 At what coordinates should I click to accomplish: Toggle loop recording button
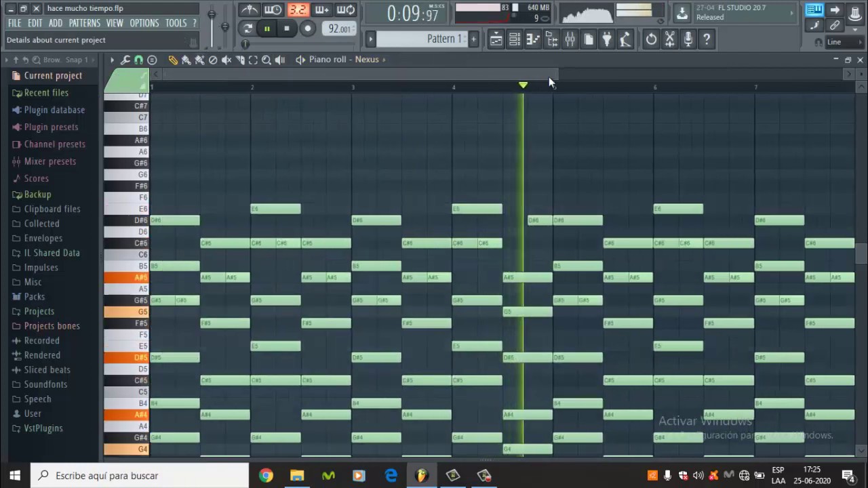[346, 9]
